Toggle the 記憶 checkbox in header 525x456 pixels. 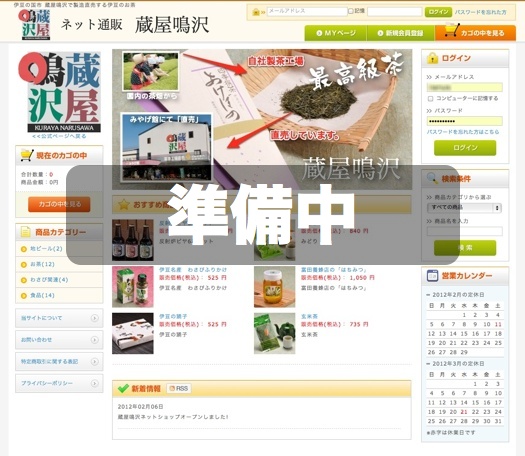(x=351, y=11)
